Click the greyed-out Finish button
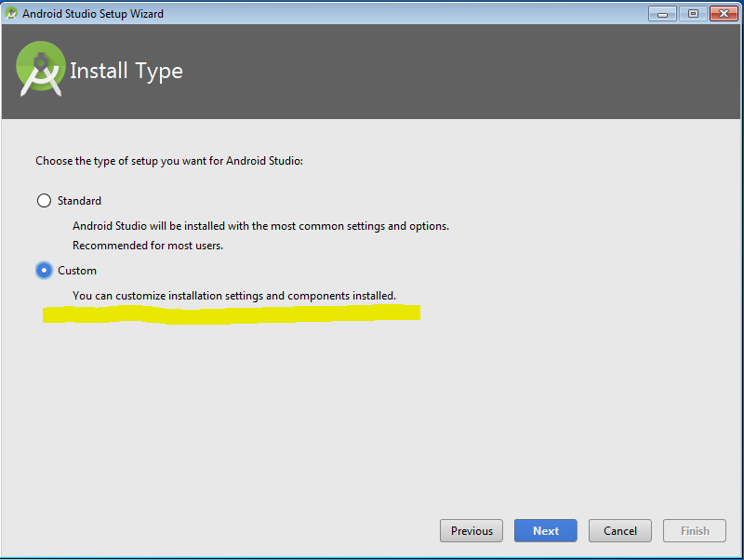The height and width of the screenshot is (560, 744). (695, 530)
